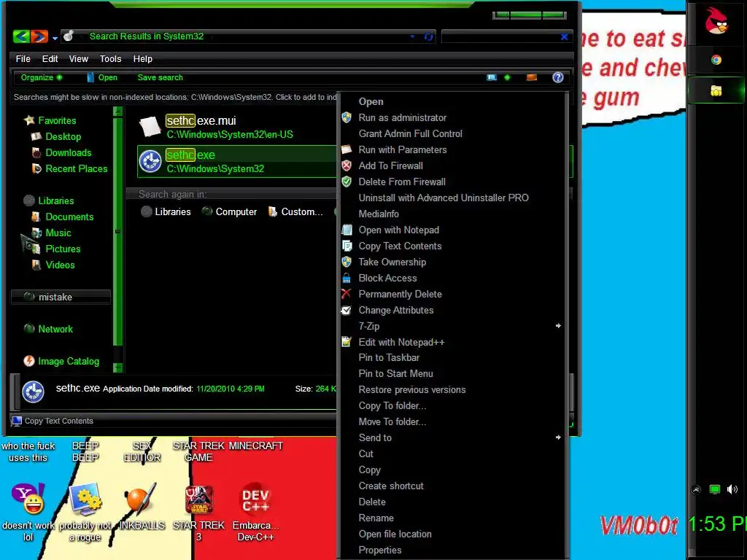Click the green Back arrow button
Screen dimensions: 747x560
21,36
